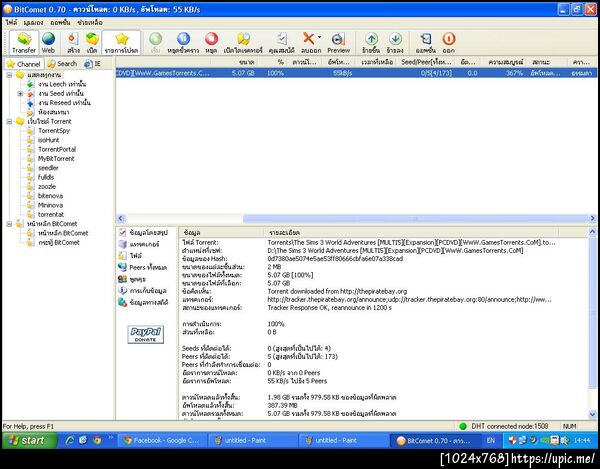The width and height of the screenshot is (600, 469).
Task: Open the File (ไฟล์) menu
Action: tap(11, 23)
